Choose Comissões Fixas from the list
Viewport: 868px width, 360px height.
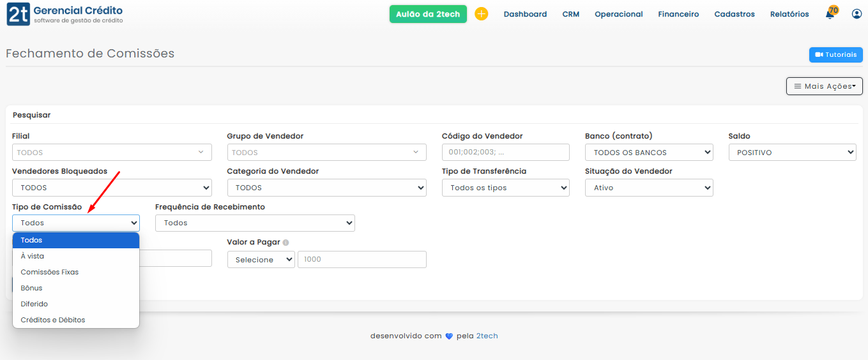(50, 272)
